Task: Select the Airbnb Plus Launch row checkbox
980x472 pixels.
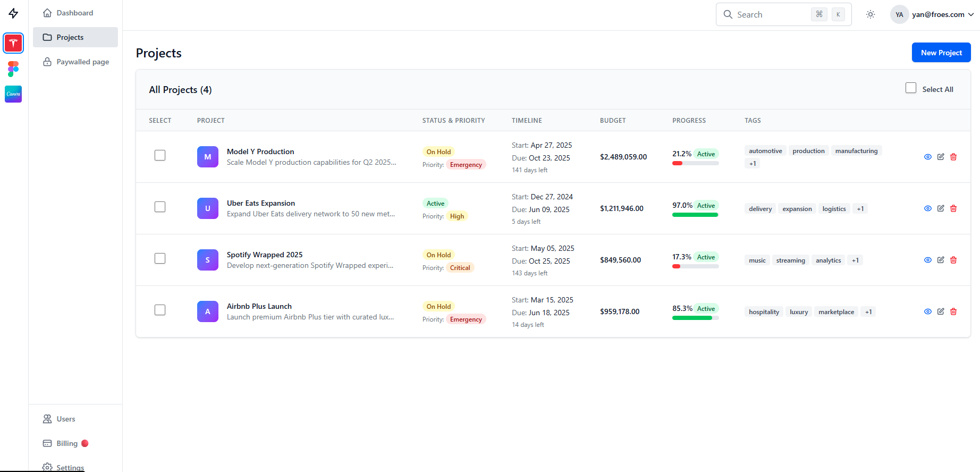Action: tap(160, 310)
